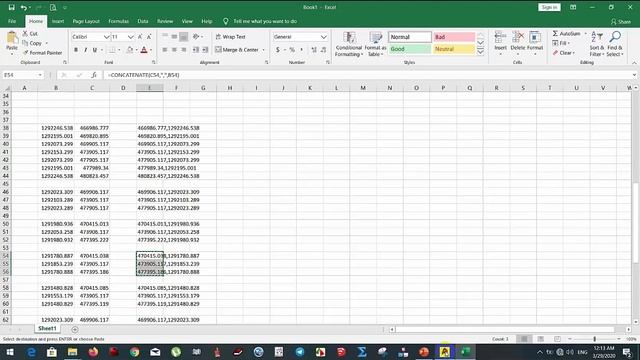640x360 pixels.
Task: Click the Increase Decimal icon
Action: pyautogui.click(x=314, y=50)
